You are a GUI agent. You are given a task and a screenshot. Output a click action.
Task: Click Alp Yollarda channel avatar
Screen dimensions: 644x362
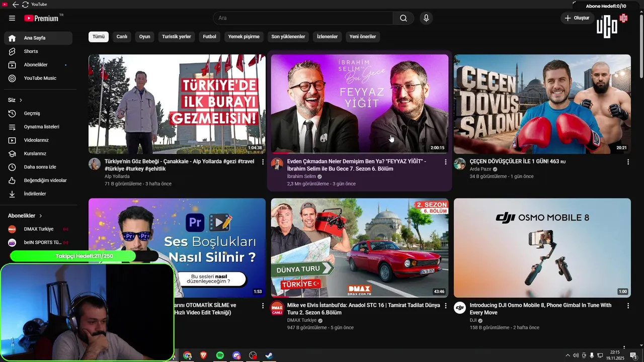point(95,164)
